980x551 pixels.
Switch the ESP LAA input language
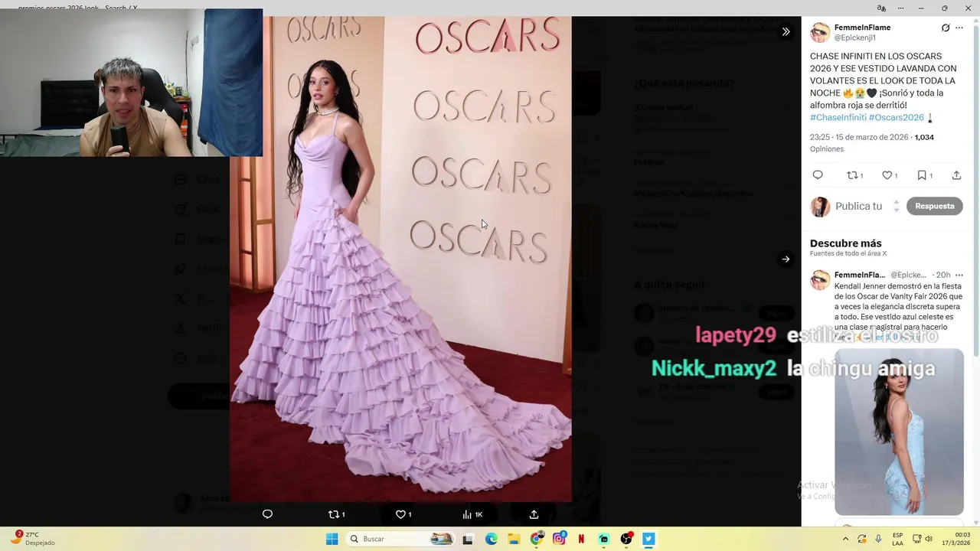click(897, 539)
